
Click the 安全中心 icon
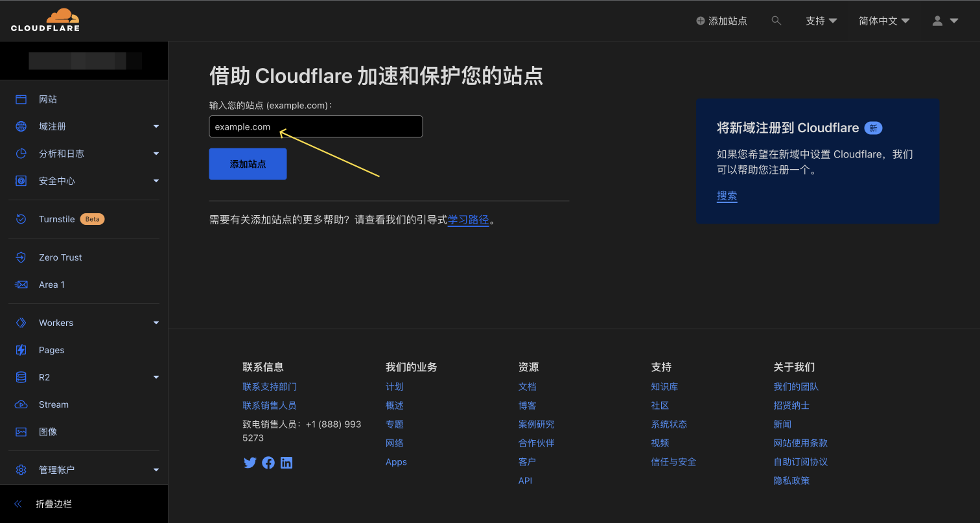point(21,181)
